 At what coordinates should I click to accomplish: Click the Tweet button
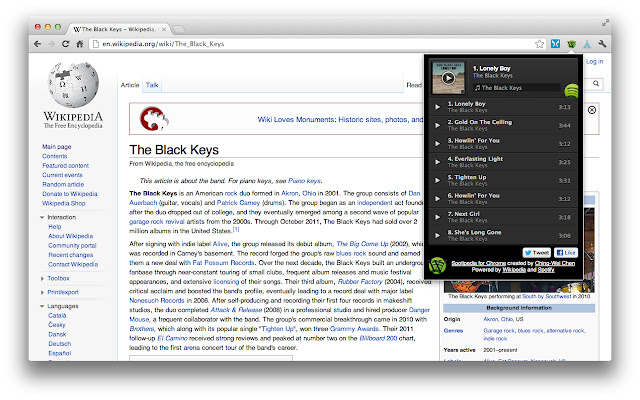(537, 253)
